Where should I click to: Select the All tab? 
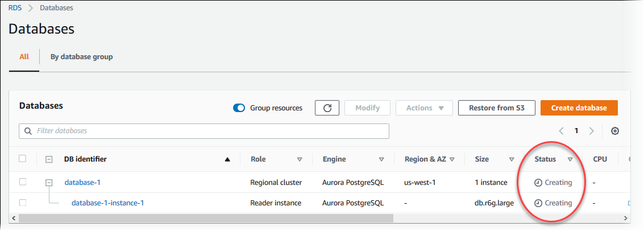(24, 57)
